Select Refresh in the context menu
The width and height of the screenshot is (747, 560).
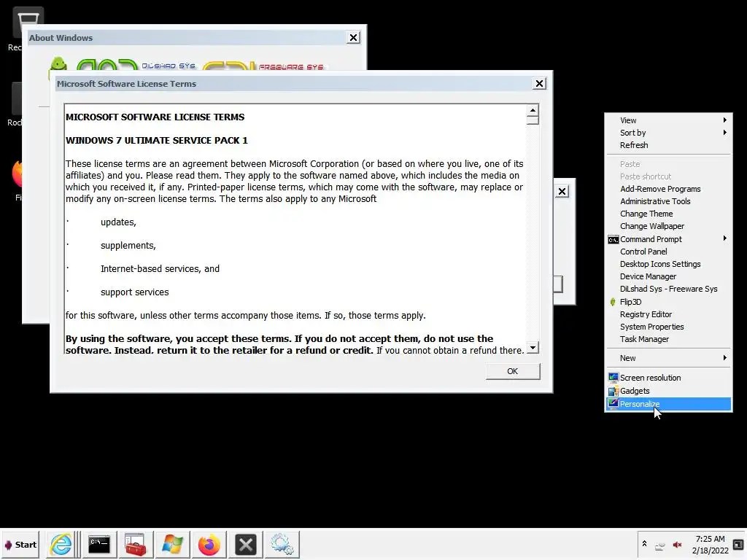click(x=669, y=145)
